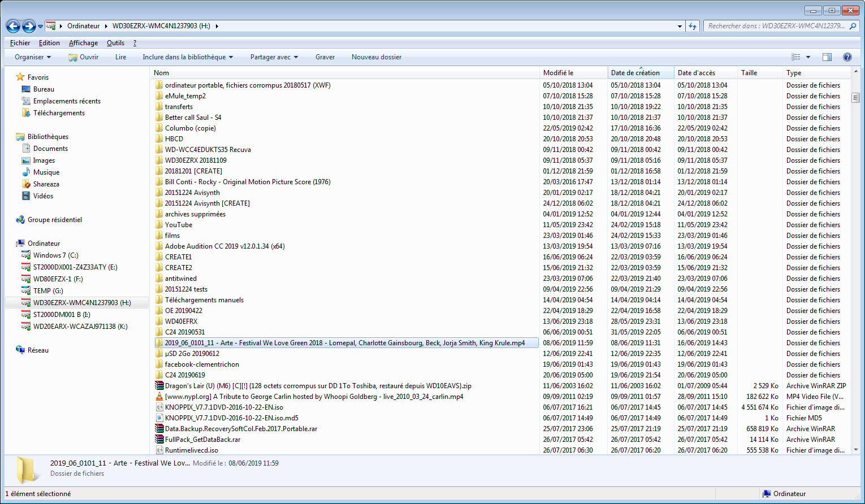Select Adobe Audition CC 2019 folder
Image resolution: width=865 pixels, height=504 pixels.
point(225,246)
